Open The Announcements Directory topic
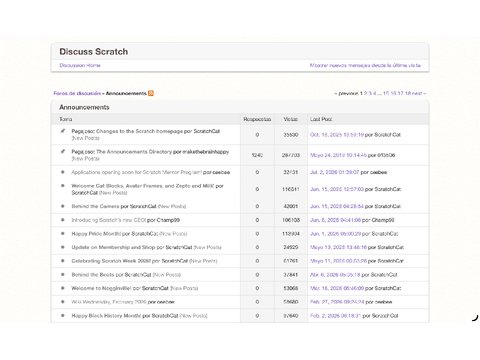 coord(134,152)
